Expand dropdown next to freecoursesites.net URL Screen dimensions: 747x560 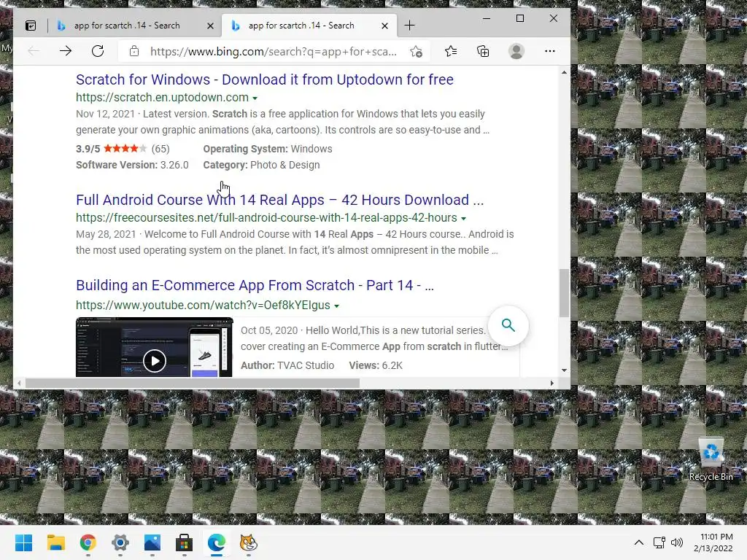[463, 219]
